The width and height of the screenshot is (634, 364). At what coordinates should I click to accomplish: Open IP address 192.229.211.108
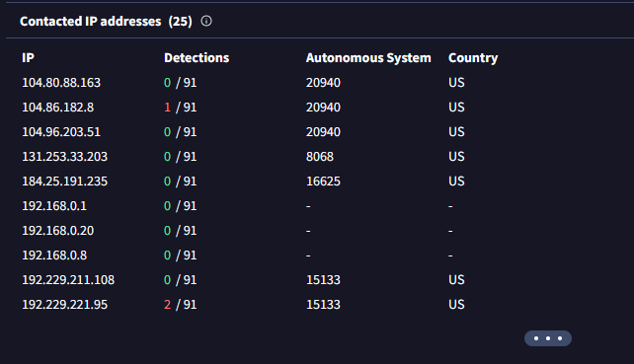pyautogui.click(x=68, y=280)
